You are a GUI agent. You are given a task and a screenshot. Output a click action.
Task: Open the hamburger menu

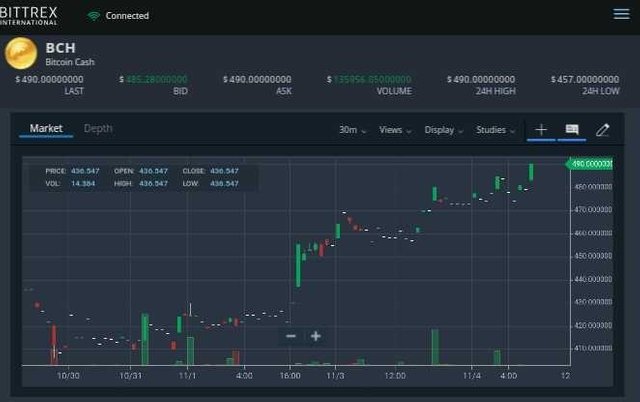pos(621,14)
